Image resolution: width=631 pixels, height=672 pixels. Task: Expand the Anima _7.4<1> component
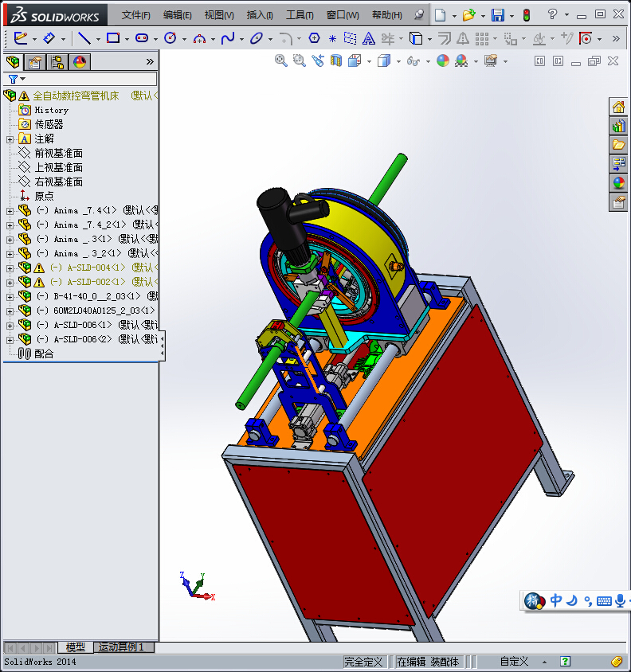[x=10, y=211]
